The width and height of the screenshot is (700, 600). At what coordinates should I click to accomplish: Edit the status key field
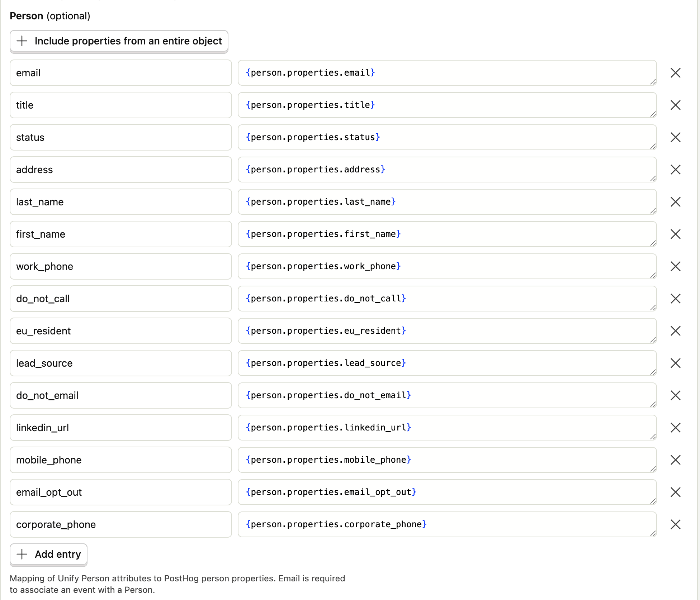121,137
